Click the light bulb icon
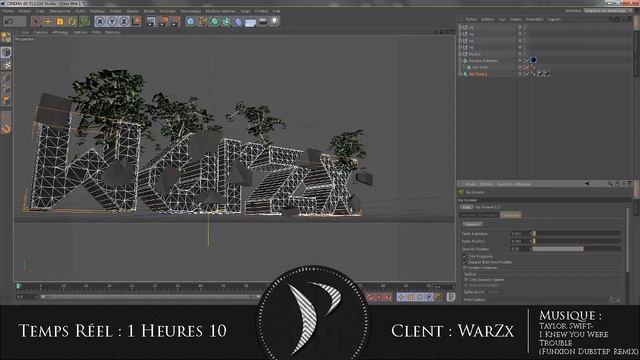Screen dimensions: 640x360 pos(275,21)
